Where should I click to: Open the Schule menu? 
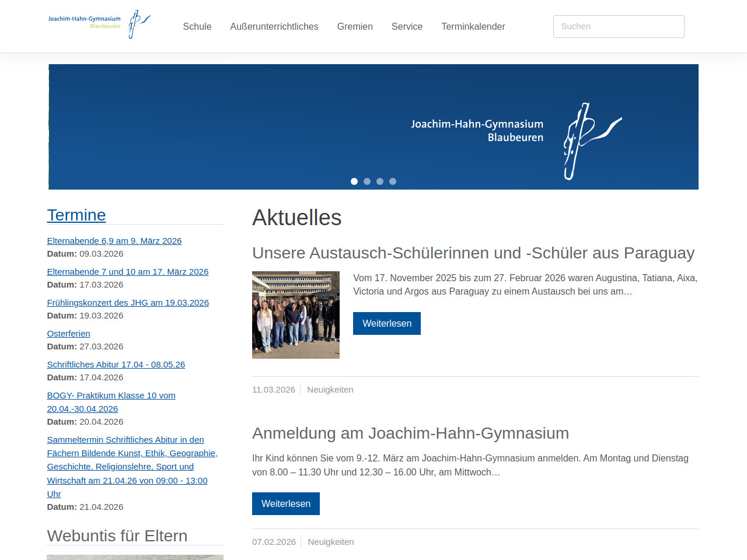[x=197, y=26]
